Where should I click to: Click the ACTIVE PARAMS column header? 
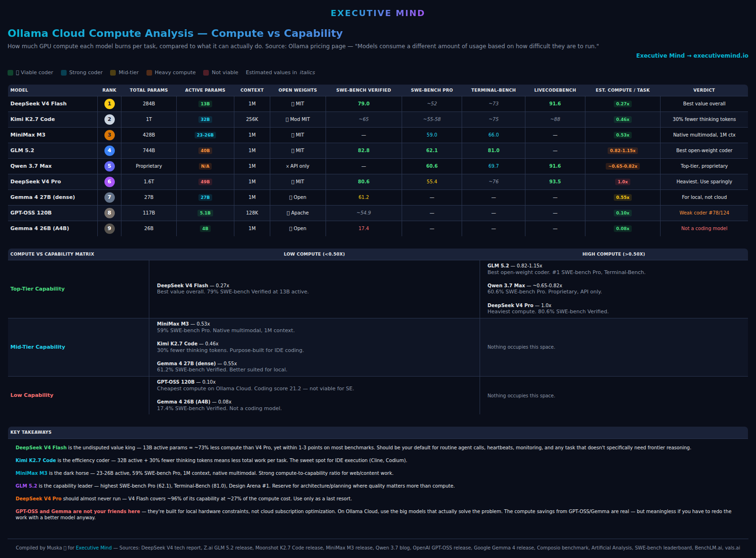click(205, 90)
